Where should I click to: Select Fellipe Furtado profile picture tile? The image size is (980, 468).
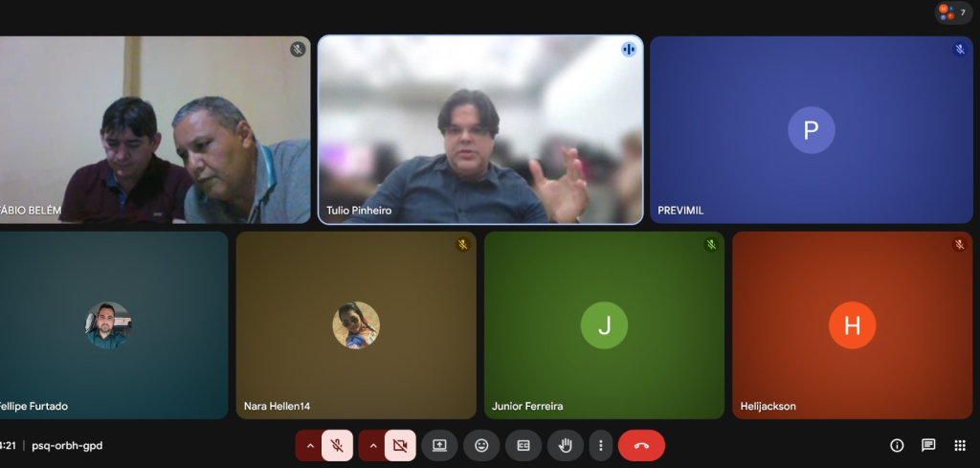(x=108, y=324)
